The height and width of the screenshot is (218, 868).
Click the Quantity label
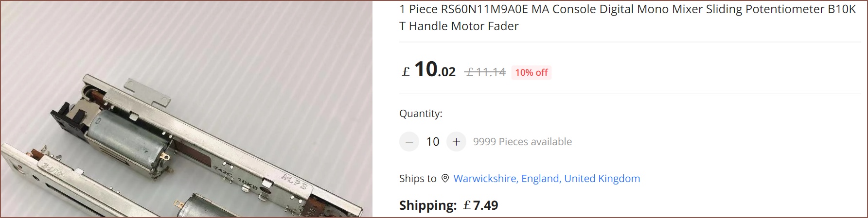[x=421, y=114]
